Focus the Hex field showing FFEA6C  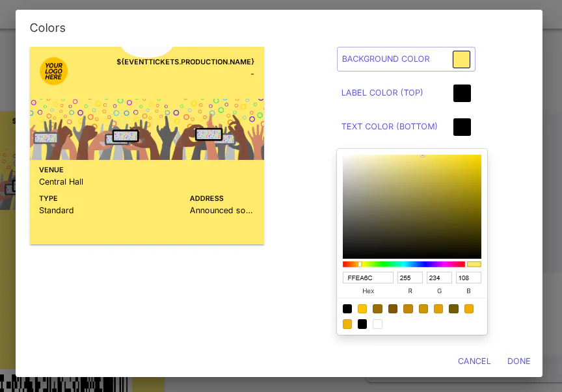point(368,278)
